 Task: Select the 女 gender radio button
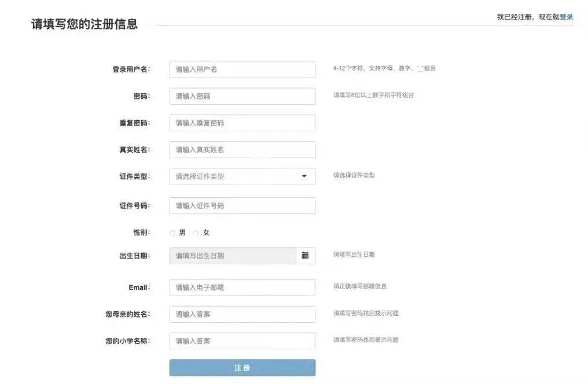(196, 232)
